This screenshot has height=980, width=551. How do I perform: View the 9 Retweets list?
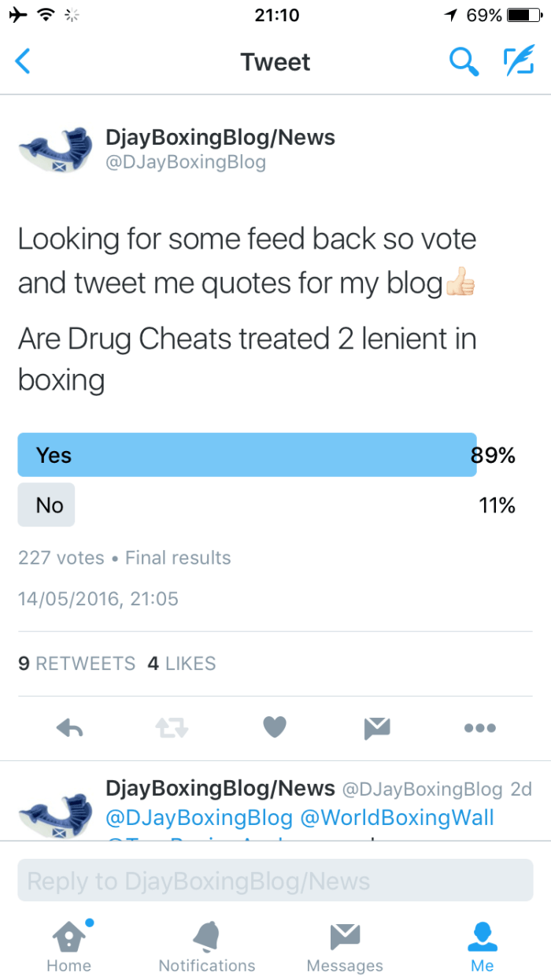[x=77, y=664]
